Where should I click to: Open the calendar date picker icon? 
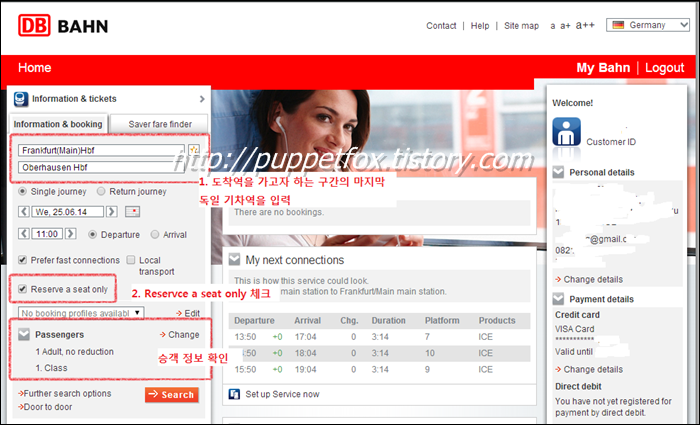[133, 212]
